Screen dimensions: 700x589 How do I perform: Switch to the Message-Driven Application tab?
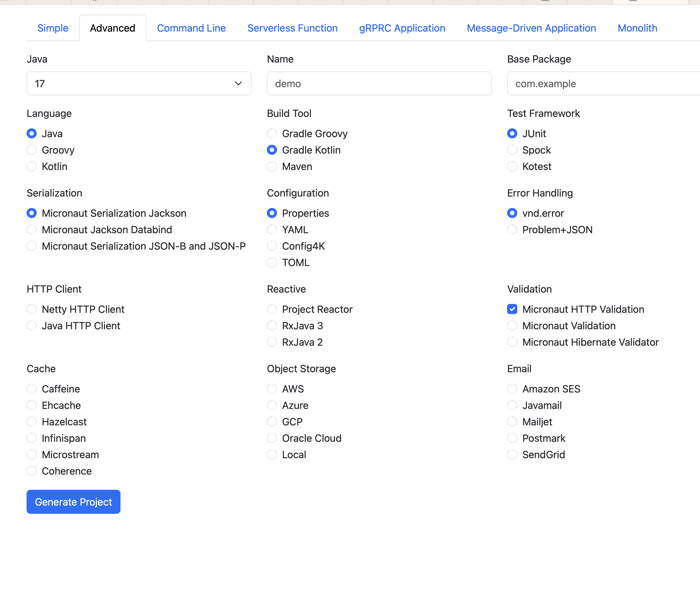pyautogui.click(x=531, y=28)
